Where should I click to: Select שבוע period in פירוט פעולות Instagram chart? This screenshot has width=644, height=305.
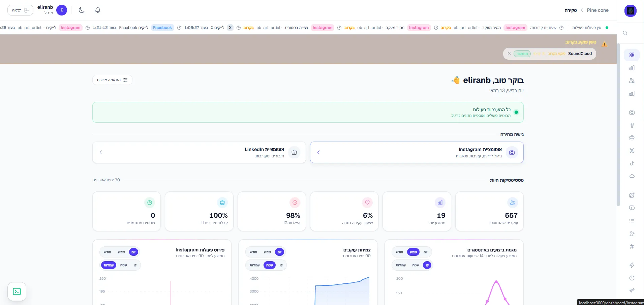(121, 252)
